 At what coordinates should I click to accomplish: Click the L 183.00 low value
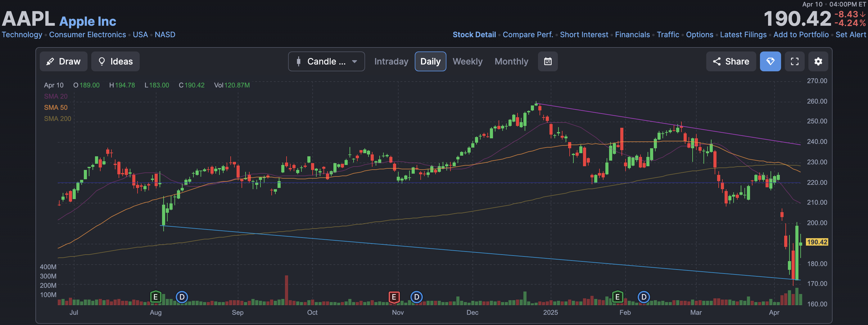157,85
